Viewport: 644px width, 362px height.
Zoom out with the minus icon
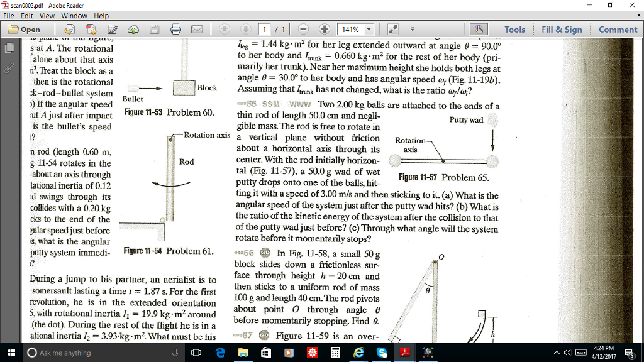pos(303,29)
